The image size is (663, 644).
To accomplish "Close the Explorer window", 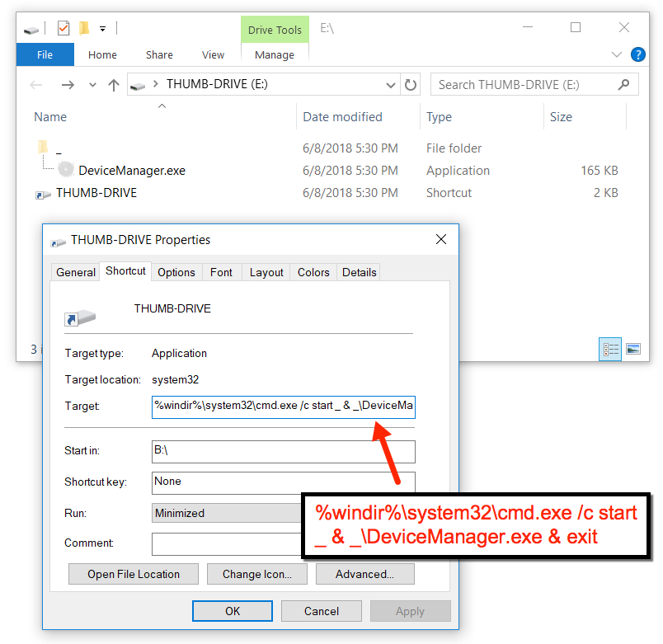I will click(x=624, y=27).
